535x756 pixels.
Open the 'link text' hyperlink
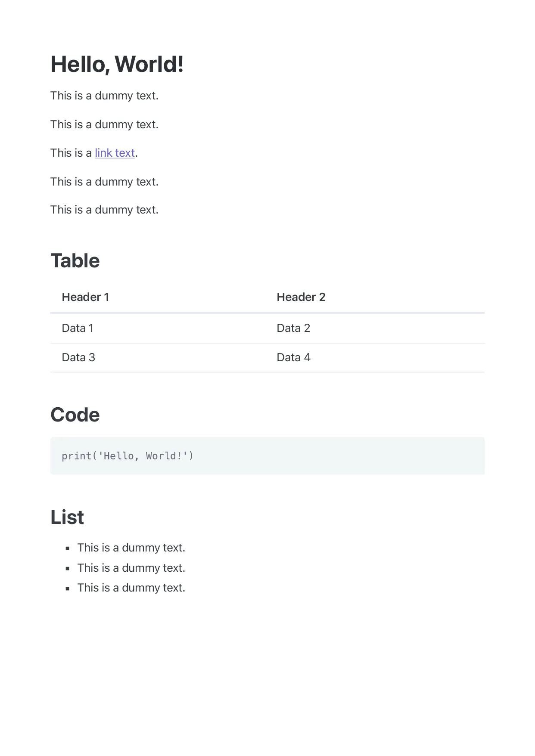115,153
